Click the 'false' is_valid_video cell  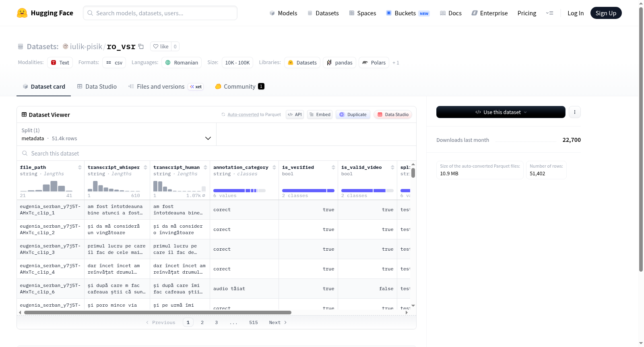367,289
